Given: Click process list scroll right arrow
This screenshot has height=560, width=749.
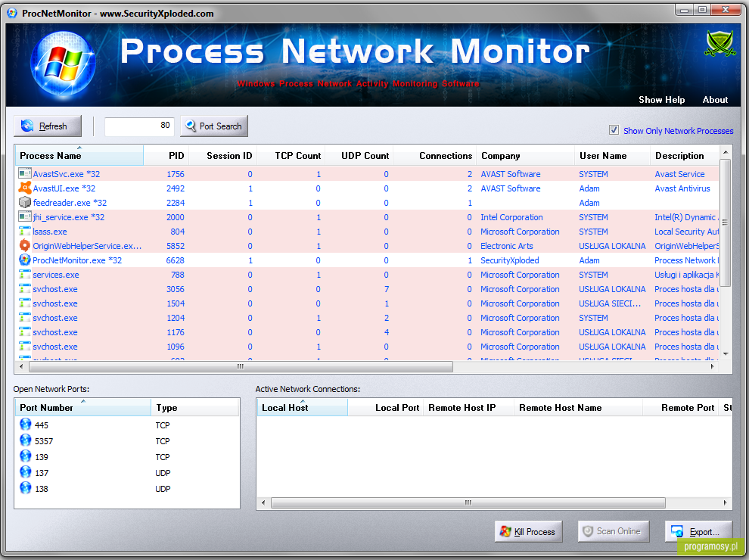Looking at the screenshot, I should pos(712,366).
